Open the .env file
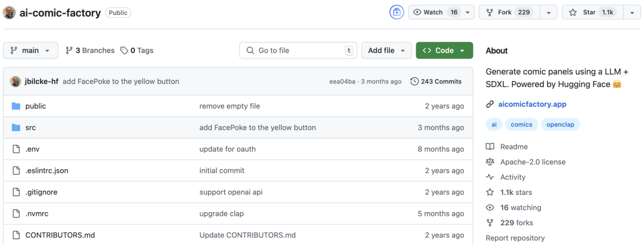Screen dimensions: 644x245 [x=32, y=149]
